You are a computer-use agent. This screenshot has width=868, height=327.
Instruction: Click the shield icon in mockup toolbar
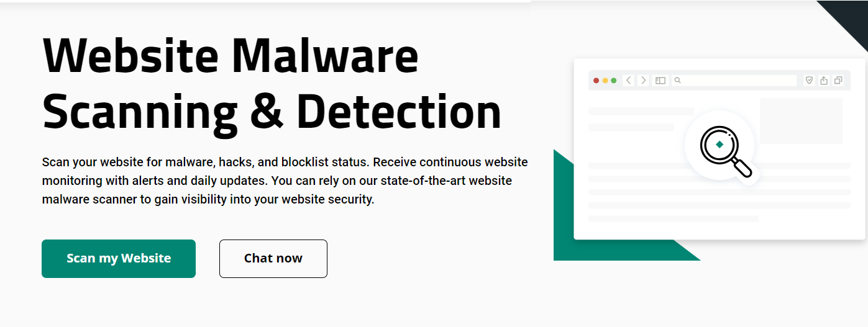809,80
